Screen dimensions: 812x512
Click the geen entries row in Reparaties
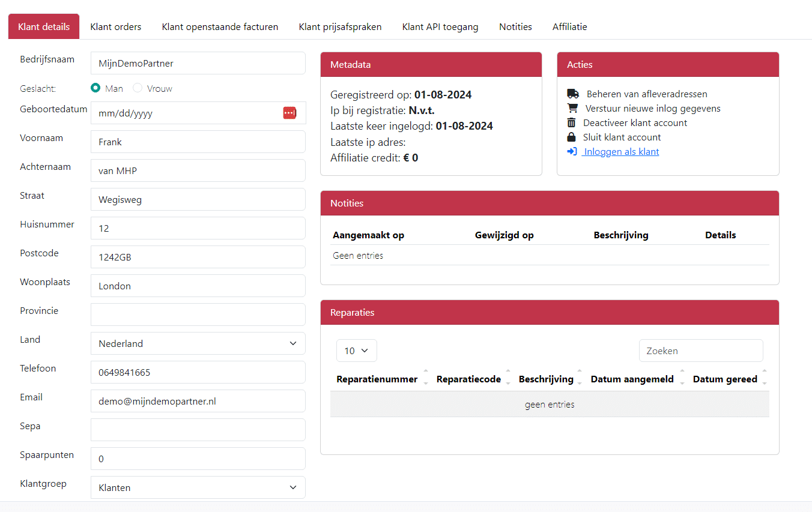pyautogui.click(x=550, y=405)
